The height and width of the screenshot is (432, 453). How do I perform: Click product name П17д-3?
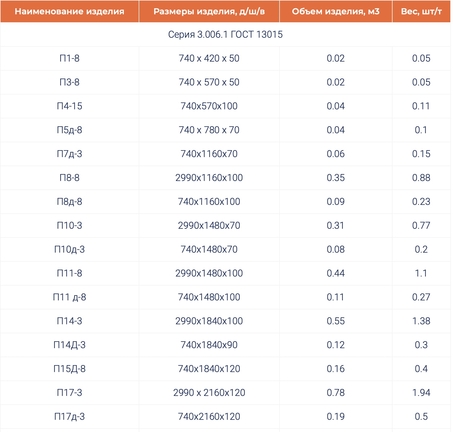pos(69,417)
